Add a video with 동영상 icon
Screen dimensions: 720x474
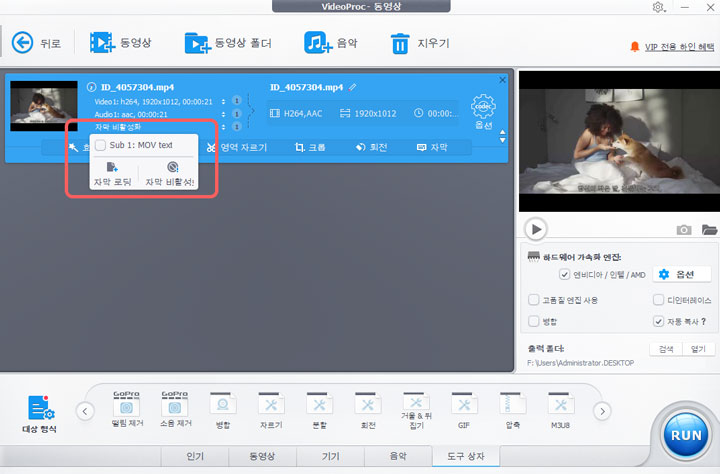coord(102,43)
